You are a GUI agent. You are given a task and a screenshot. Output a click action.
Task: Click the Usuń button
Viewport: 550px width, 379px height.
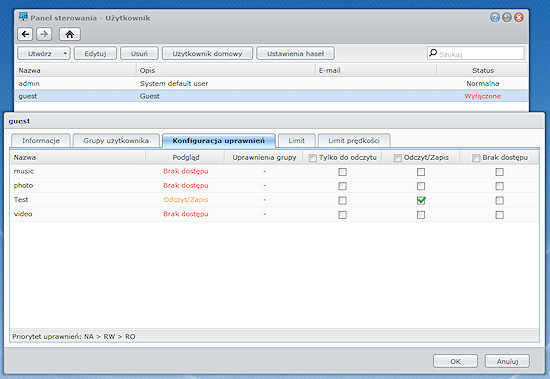point(139,54)
